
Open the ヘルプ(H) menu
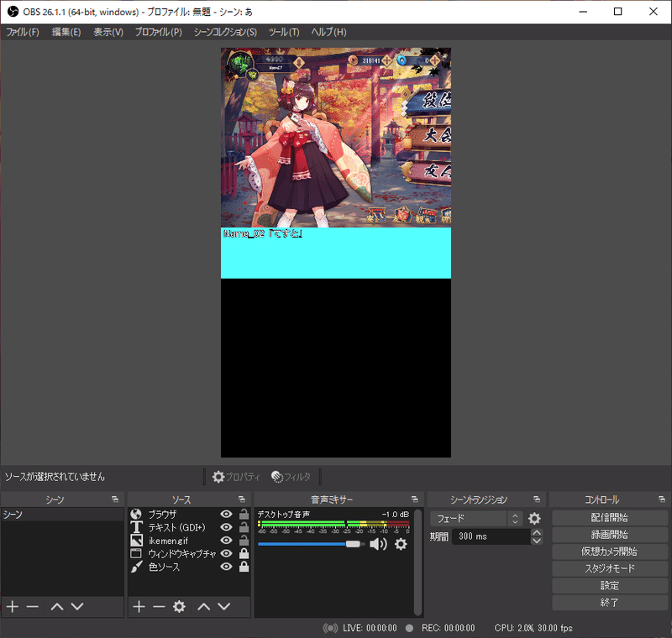tap(328, 32)
